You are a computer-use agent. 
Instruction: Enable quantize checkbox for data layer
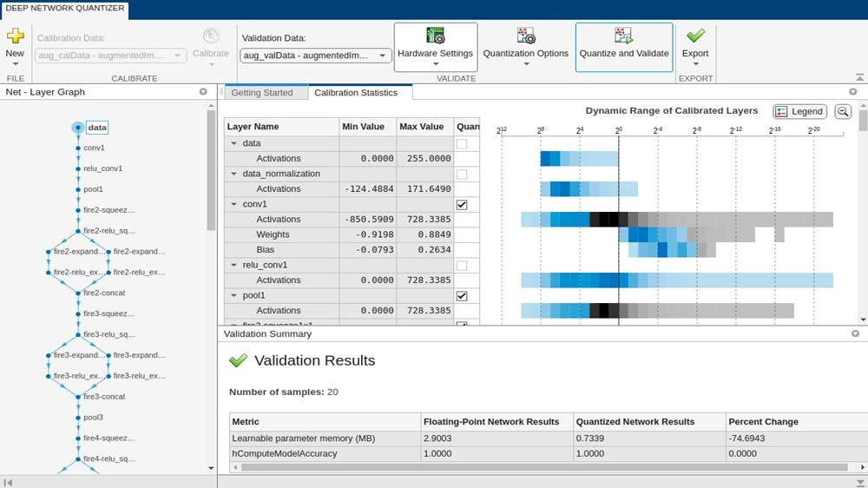pos(462,143)
